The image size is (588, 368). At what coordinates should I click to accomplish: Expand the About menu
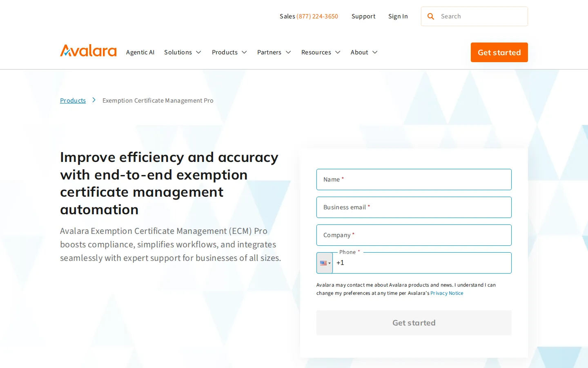tap(364, 52)
